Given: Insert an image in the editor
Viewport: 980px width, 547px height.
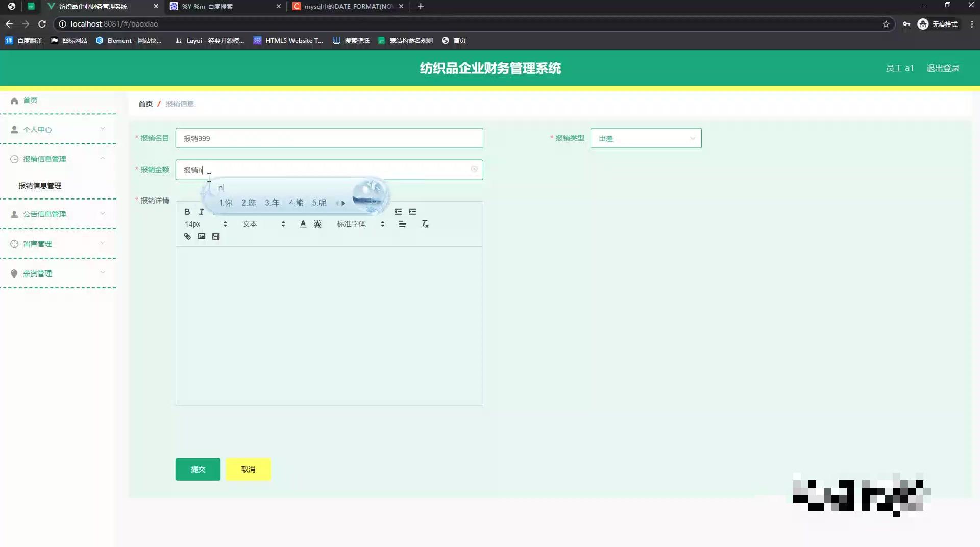Looking at the screenshot, I should coord(202,236).
